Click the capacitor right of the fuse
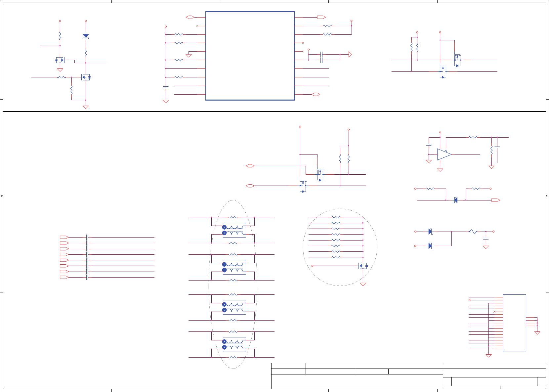The image size is (549, 392). tap(486, 238)
